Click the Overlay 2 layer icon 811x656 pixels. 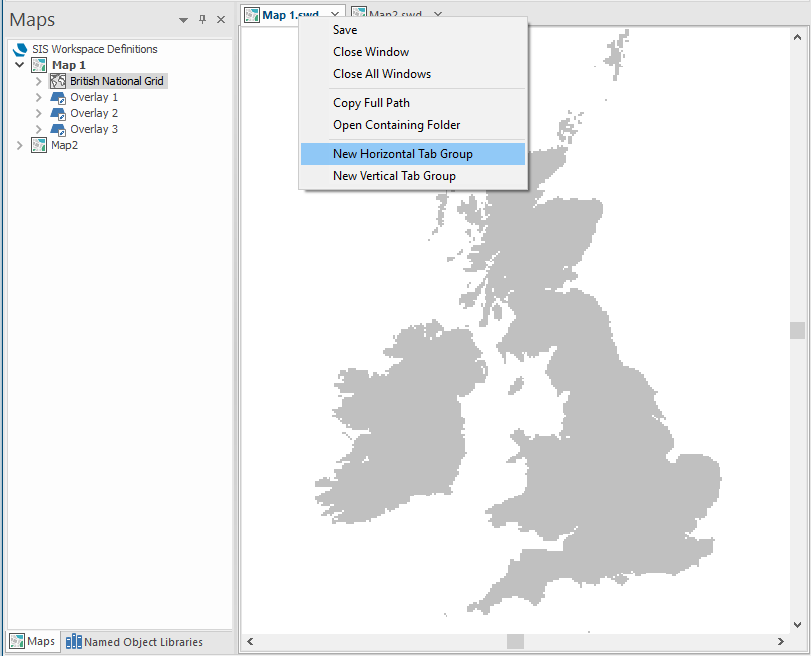tap(58, 113)
